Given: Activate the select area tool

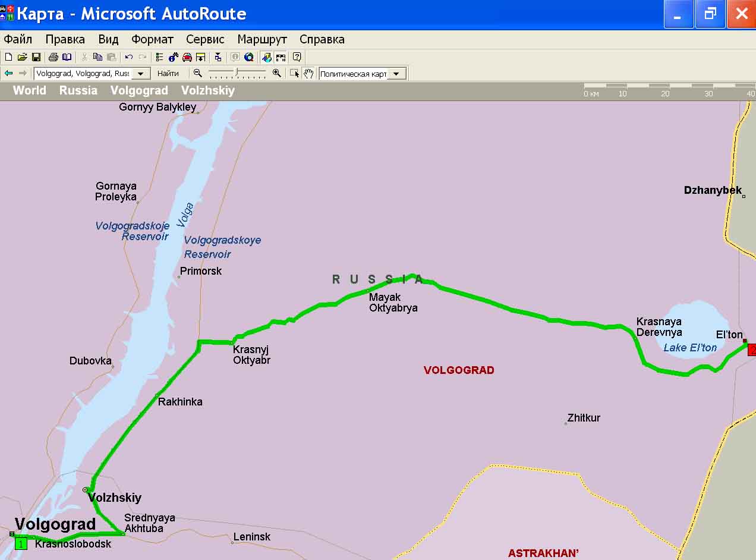Looking at the screenshot, I should coord(295,73).
